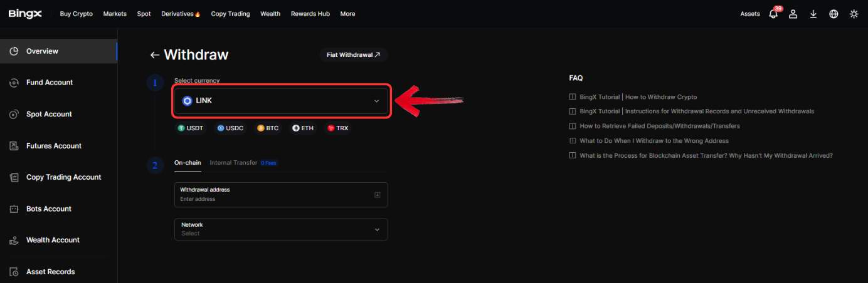The height and width of the screenshot is (283, 868).
Task: Open Withdraw to the Wrong Address link
Action: click(x=654, y=141)
